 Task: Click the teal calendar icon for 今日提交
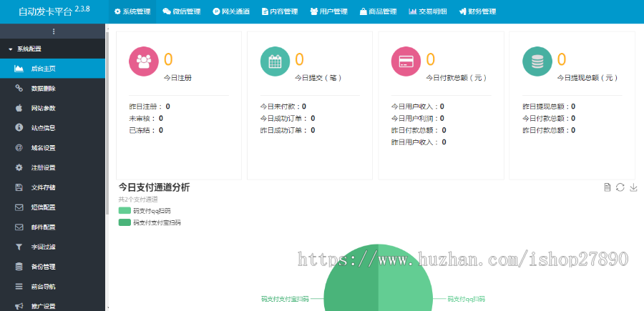point(275,61)
